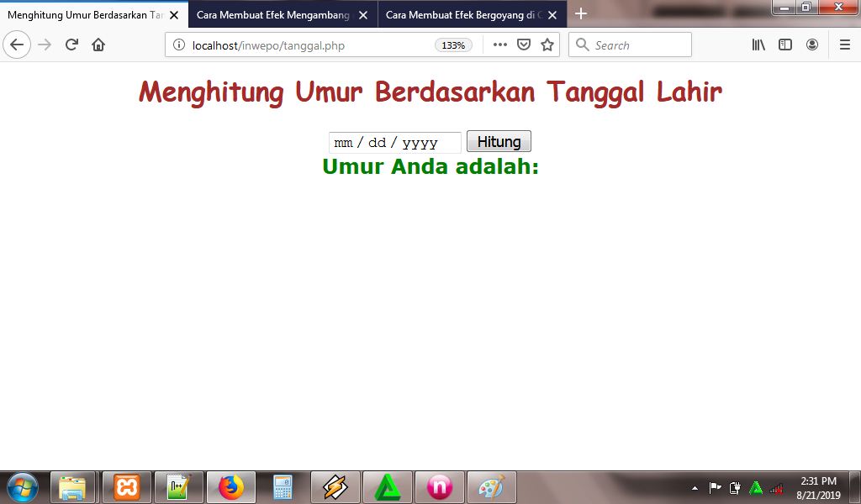Open Calculator from the taskbar
861x504 pixels.
(281, 486)
